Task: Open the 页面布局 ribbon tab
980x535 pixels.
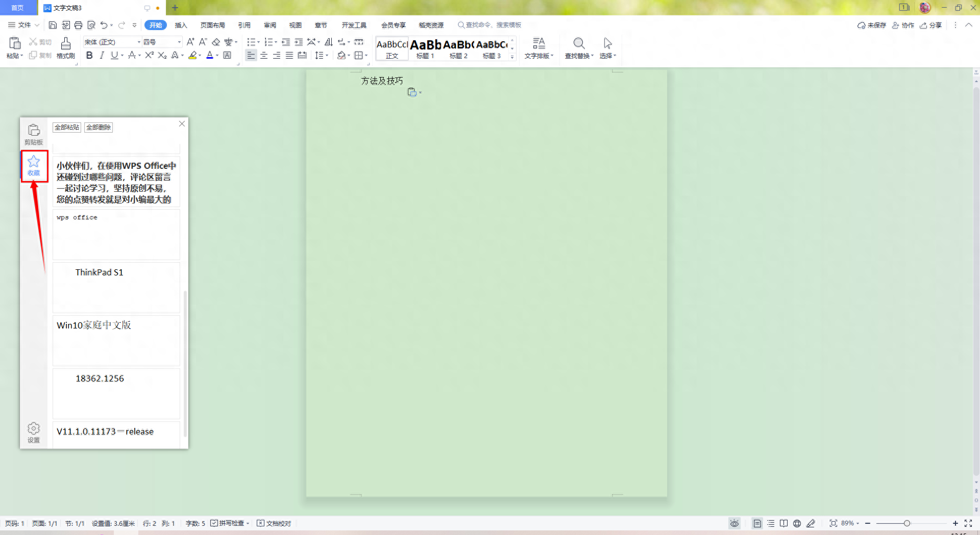Action: [x=213, y=25]
